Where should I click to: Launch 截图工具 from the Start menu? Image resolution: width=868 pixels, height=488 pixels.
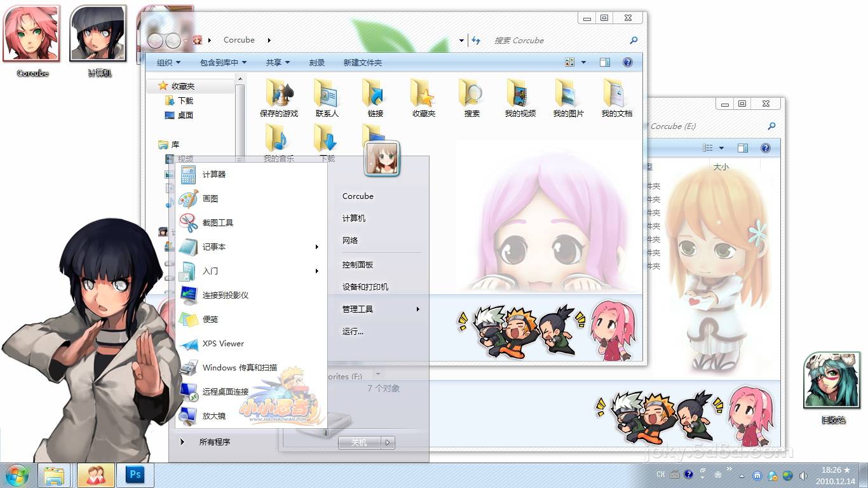250,222
